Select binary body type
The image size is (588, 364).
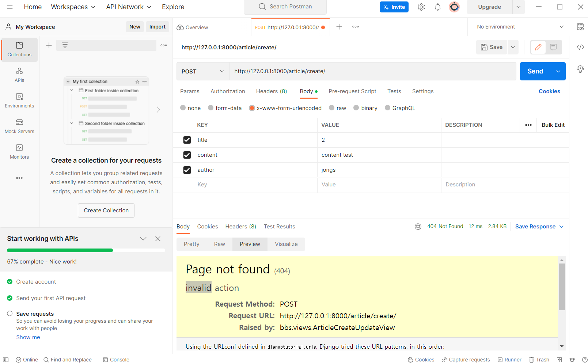point(356,108)
